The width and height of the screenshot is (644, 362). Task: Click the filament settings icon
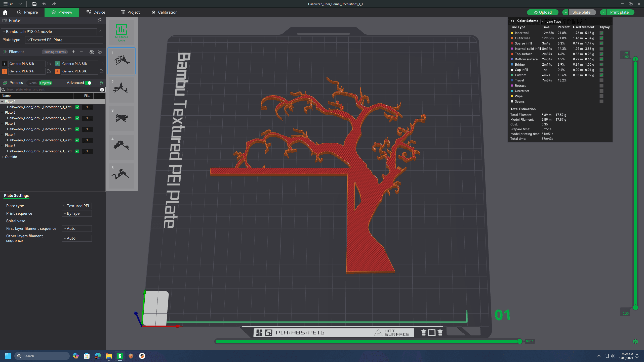[x=100, y=52]
